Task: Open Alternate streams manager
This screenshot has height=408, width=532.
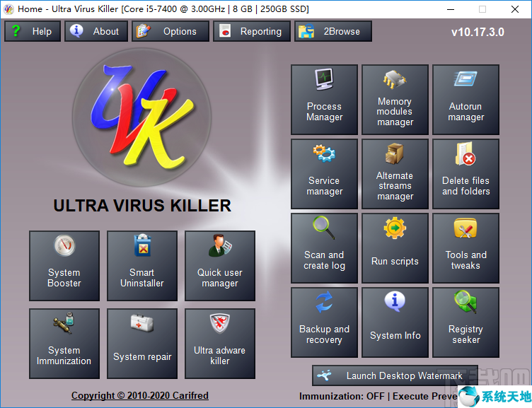Action: point(395,174)
